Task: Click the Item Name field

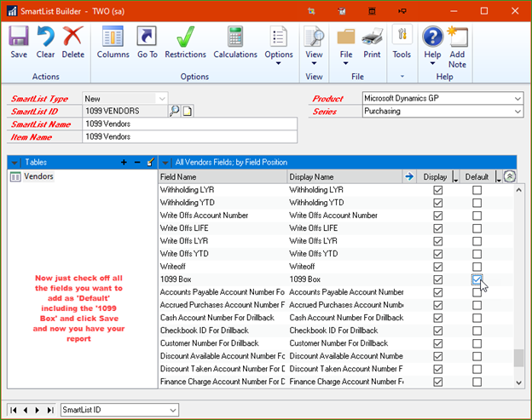Action: pos(189,136)
